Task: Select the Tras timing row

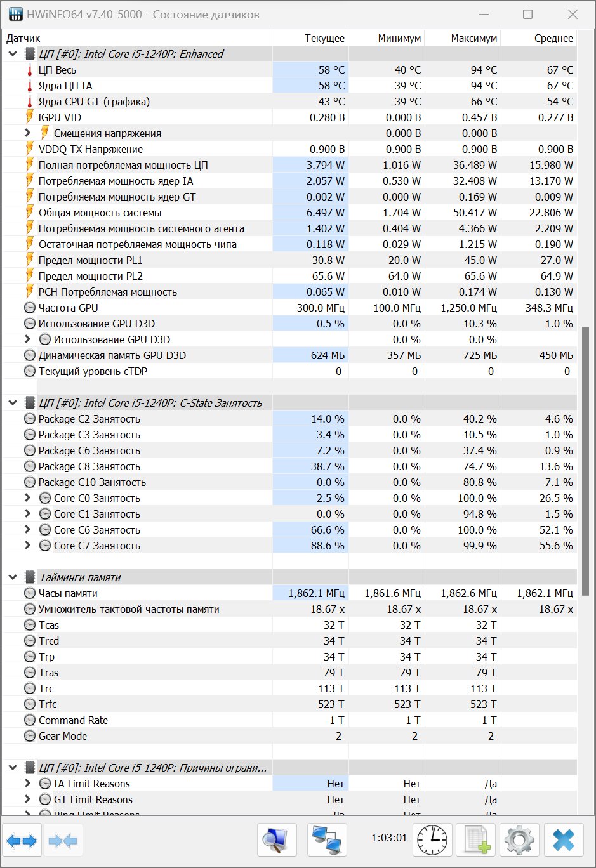Action: click(x=289, y=673)
